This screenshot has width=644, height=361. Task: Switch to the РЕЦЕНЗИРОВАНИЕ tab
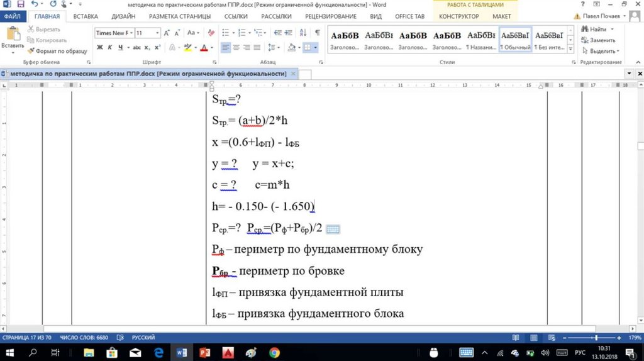coord(331,16)
